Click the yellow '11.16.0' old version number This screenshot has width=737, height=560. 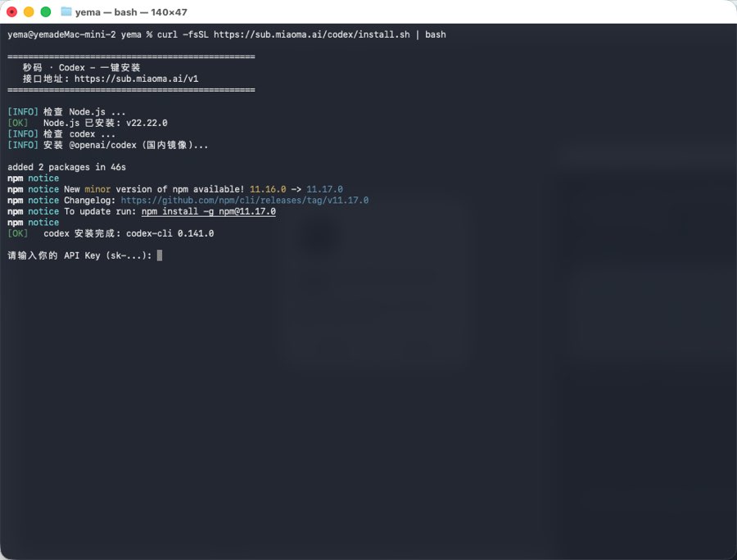click(x=268, y=189)
